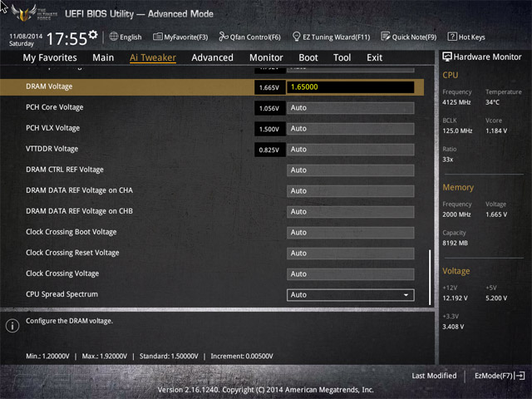
Task: Select the DRAM Voltage row label
Action: pos(49,86)
